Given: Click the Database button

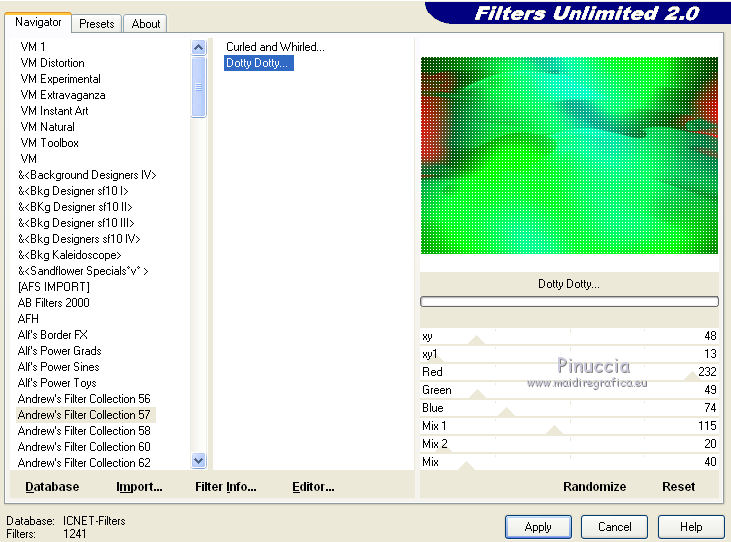Looking at the screenshot, I should coord(52,487).
